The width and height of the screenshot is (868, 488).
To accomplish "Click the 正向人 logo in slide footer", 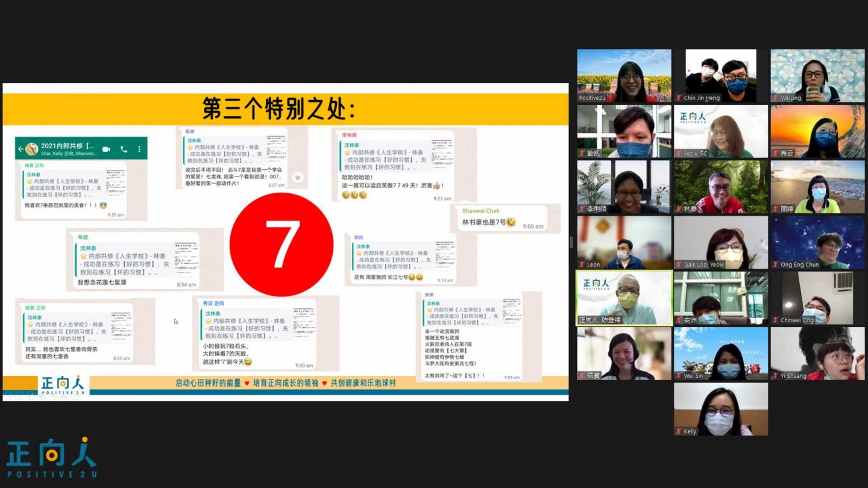I will click(x=62, y=386).
